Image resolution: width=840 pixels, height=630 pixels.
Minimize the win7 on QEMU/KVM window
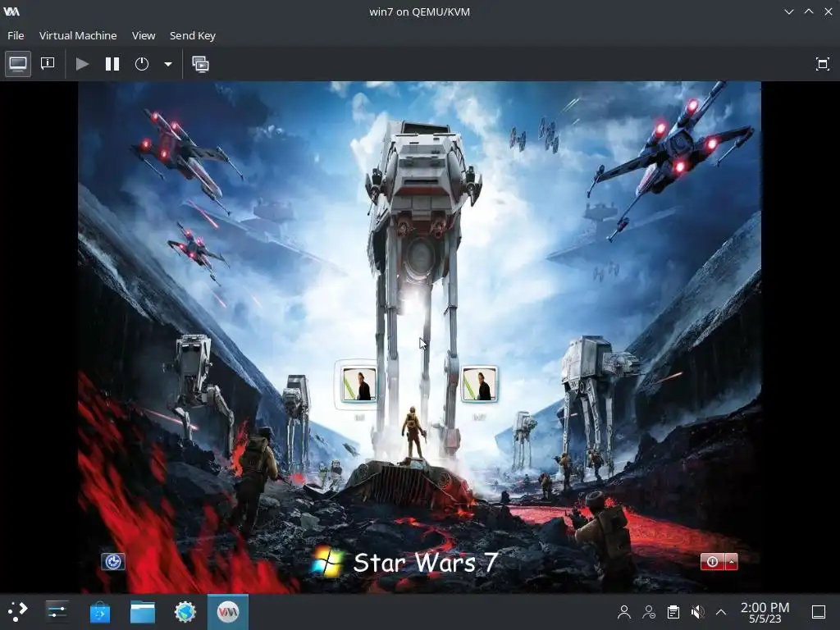click(x=788, y=11)
